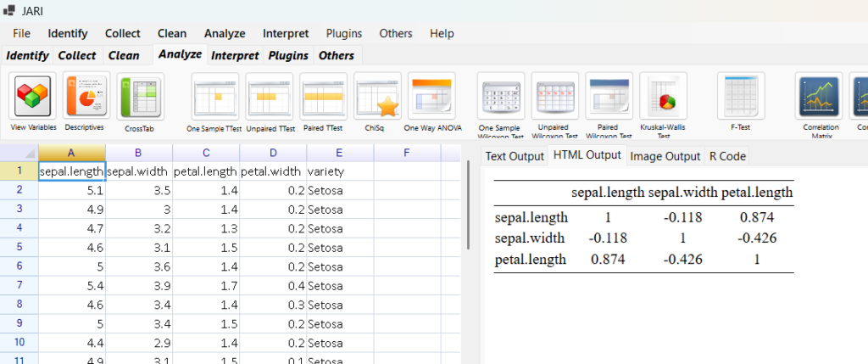Screen dimensions: 868x364
Task: Click the ChiSq star icon
Action: [x=377, y=97]
